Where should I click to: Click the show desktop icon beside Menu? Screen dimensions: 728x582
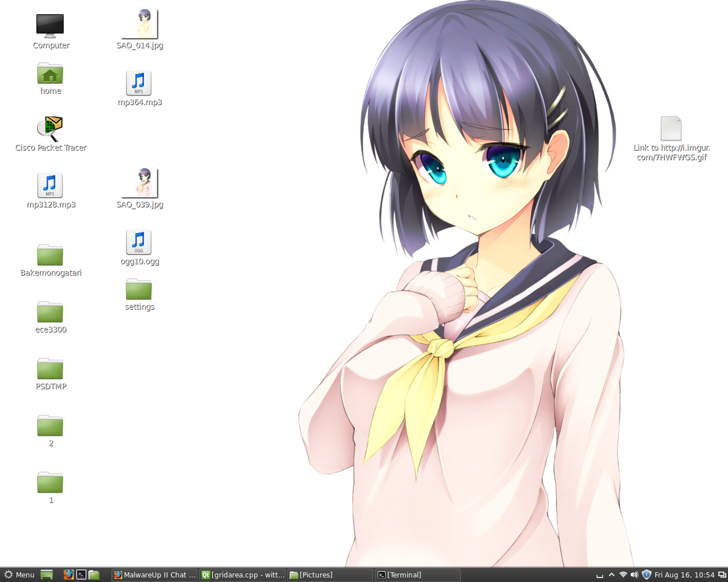[47, 575]
